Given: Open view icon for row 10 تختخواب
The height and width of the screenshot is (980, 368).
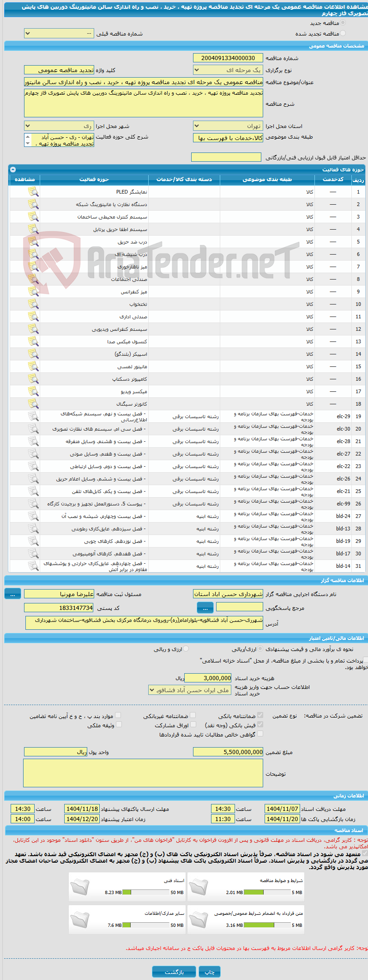Looking at the screenshot, I should pyautogui.click(x=33, y=304).
